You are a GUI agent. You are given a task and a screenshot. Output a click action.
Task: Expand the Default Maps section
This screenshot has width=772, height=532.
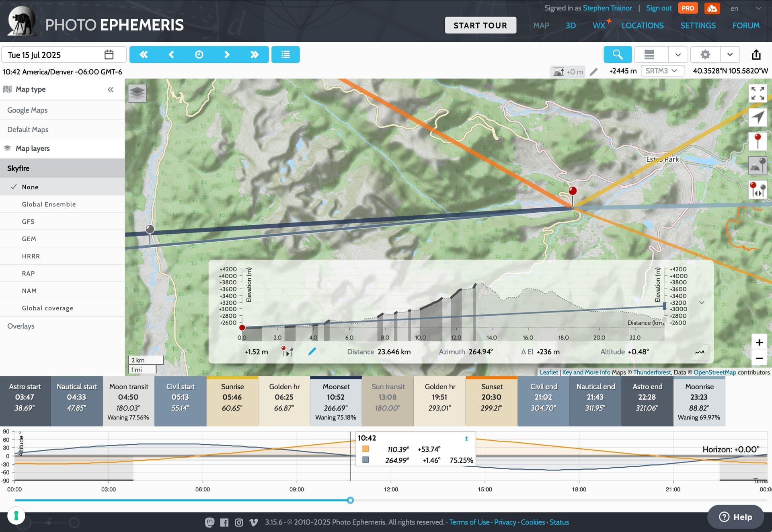(62, 129)
